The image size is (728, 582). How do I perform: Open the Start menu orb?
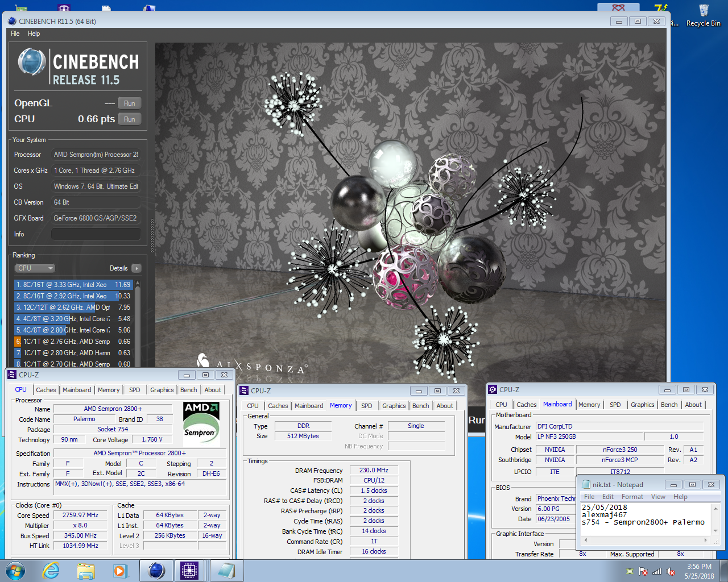(15, 571)
